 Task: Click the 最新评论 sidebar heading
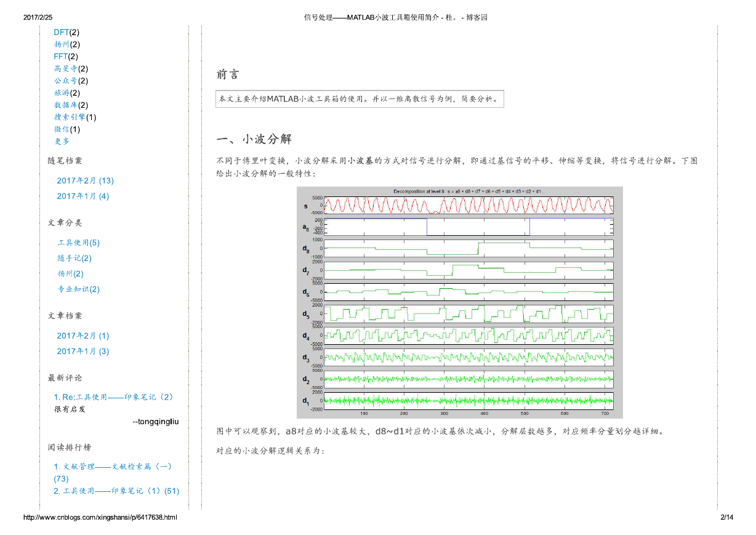point(65,377)
